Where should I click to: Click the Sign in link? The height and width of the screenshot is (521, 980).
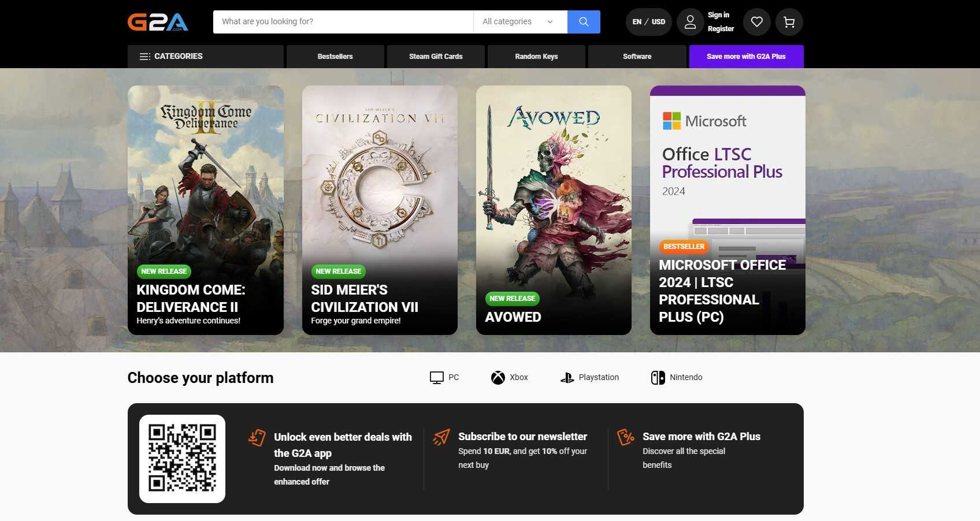tap(718, 15)
